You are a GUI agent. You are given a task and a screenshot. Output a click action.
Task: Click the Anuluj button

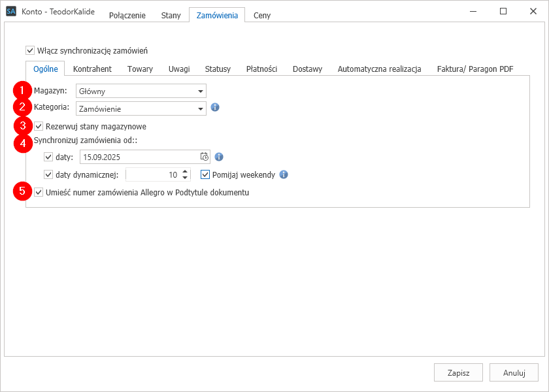[514, 372]
